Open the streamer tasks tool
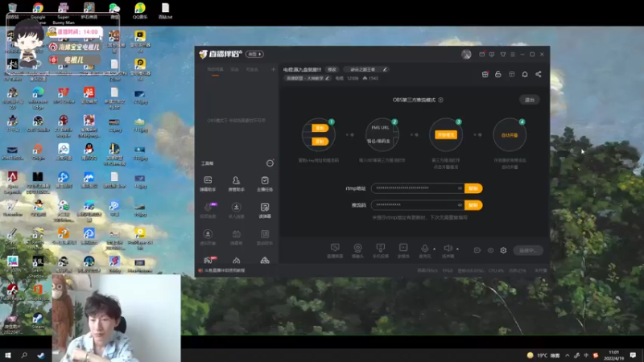The image size is (644, 362). [x=265, y=184]
